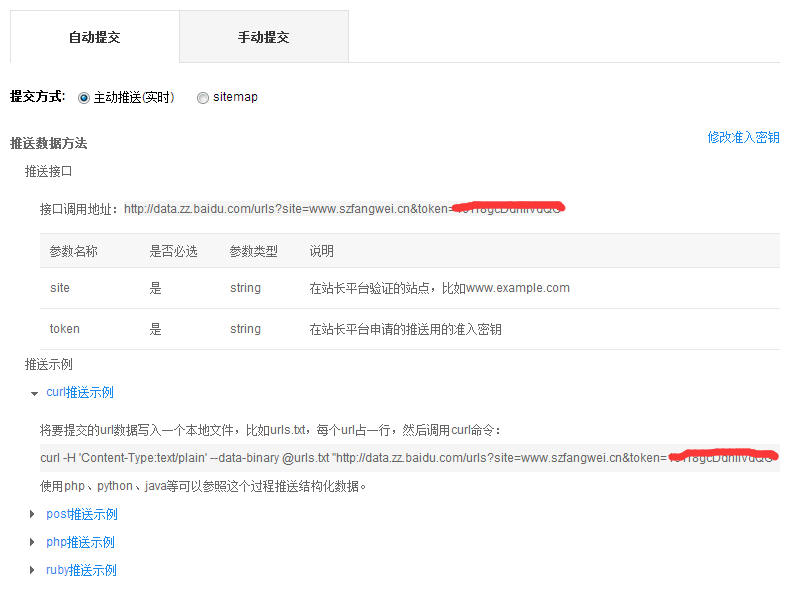
Task: Open the php推送示例 link
Action: pyautogui.click(x=80, y=543)
